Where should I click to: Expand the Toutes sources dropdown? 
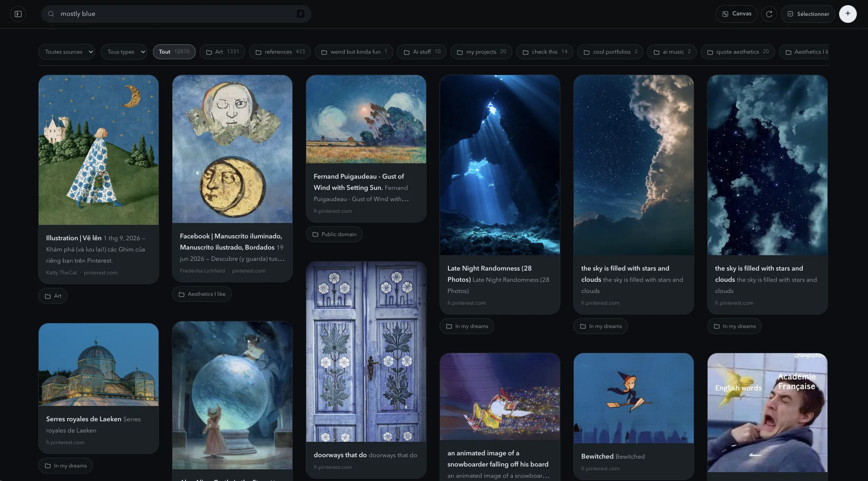(66, 52)
